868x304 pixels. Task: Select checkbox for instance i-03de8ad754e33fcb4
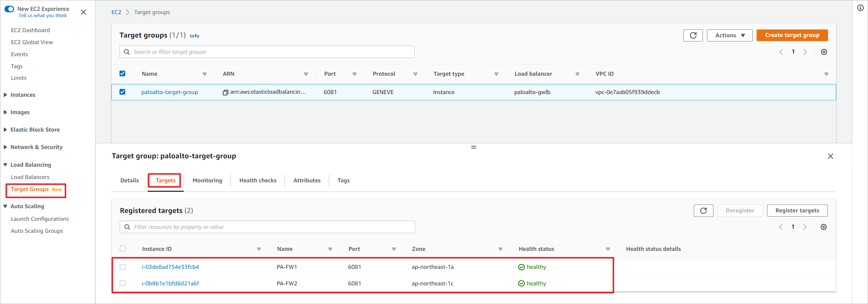tap(123, 267)
